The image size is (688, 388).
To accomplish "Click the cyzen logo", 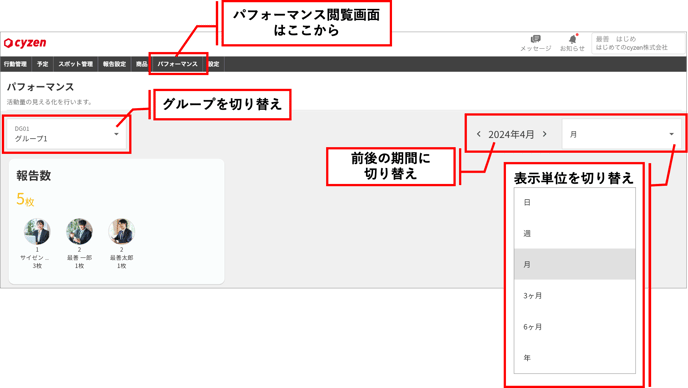I will pos(25,43).
